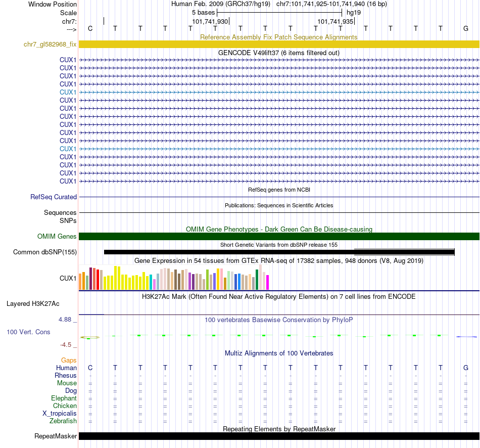This screenshot has width=480, height=448.
Task: Click the C base in top sequence row
Action: [90, 28]
